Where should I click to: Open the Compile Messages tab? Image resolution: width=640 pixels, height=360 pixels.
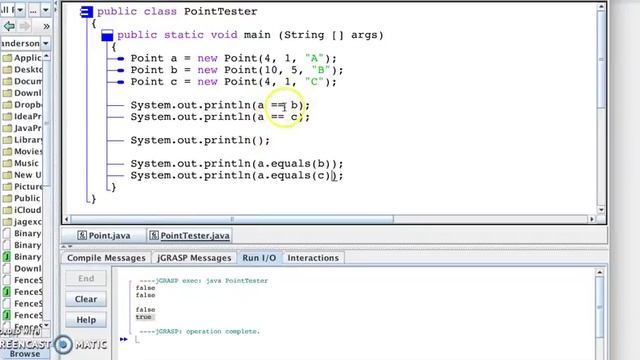(x=106, y=258)
